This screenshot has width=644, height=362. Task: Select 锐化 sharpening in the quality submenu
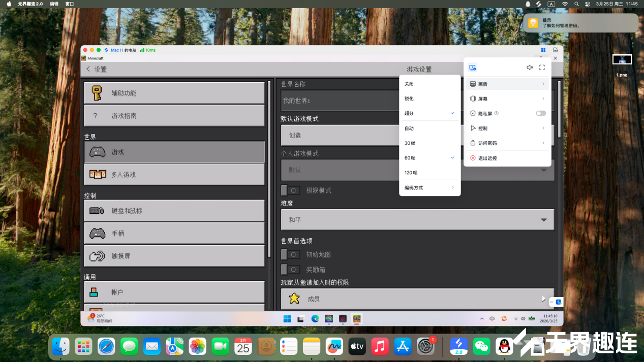tap(430, 98)
